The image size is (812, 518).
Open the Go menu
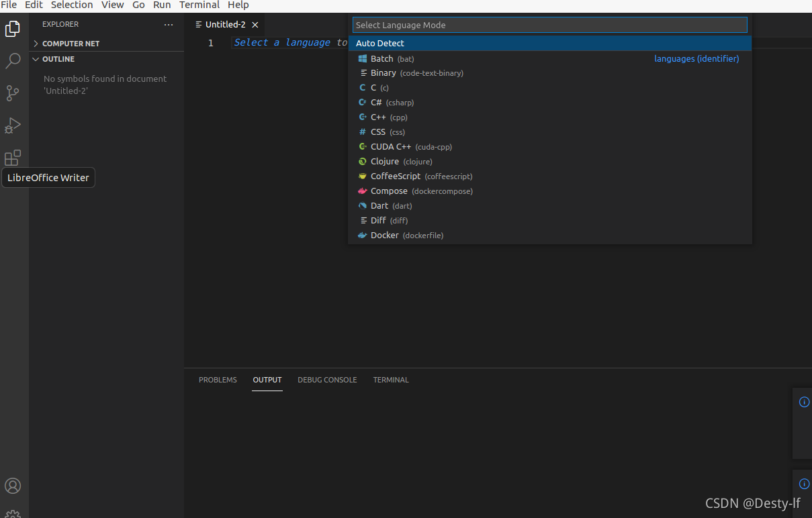(138, 5)
